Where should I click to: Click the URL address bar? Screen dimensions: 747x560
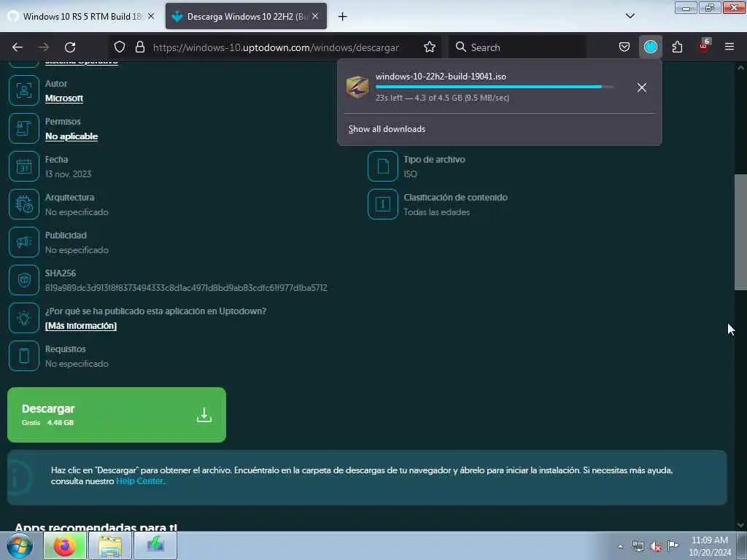click(x=276, y=47)
